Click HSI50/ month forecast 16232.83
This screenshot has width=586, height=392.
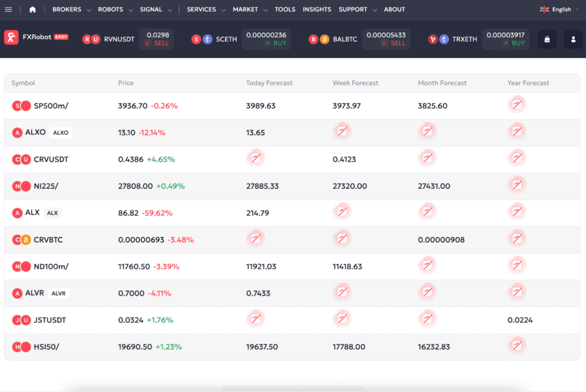[x=434, y=347]
